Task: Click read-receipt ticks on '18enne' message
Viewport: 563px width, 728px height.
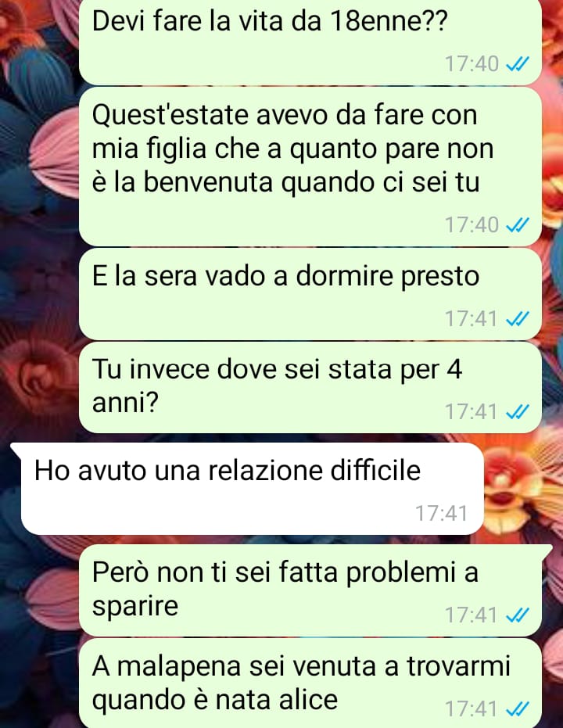Action: (x=517, y=64)
